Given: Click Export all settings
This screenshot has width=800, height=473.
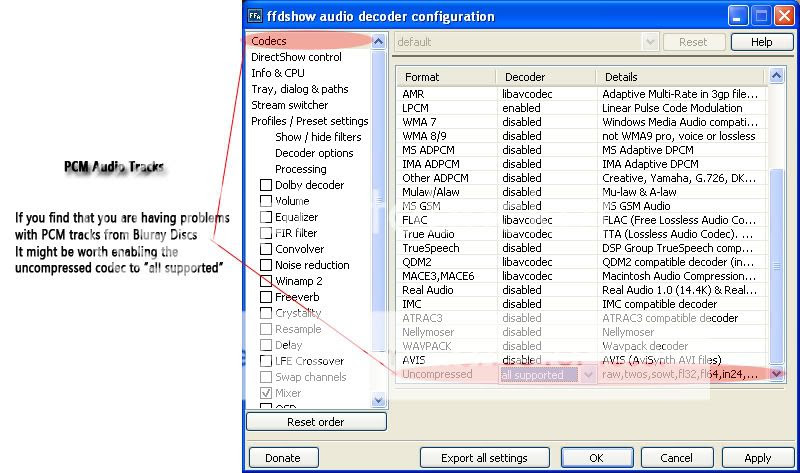Looking at the screenshot, I should pyautogui.click(x=484, y=458).
